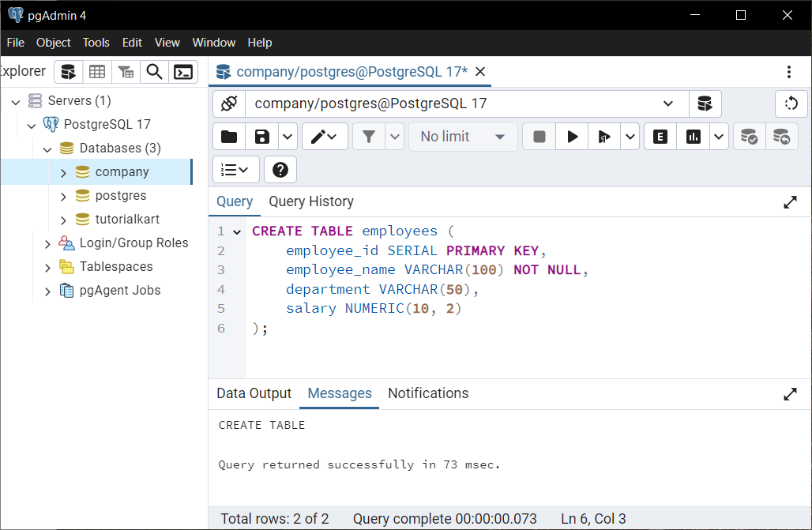The height and width of the screenshot is (530, 812).
Task: Open the connection selector dropdown
Action: [667, 103]
